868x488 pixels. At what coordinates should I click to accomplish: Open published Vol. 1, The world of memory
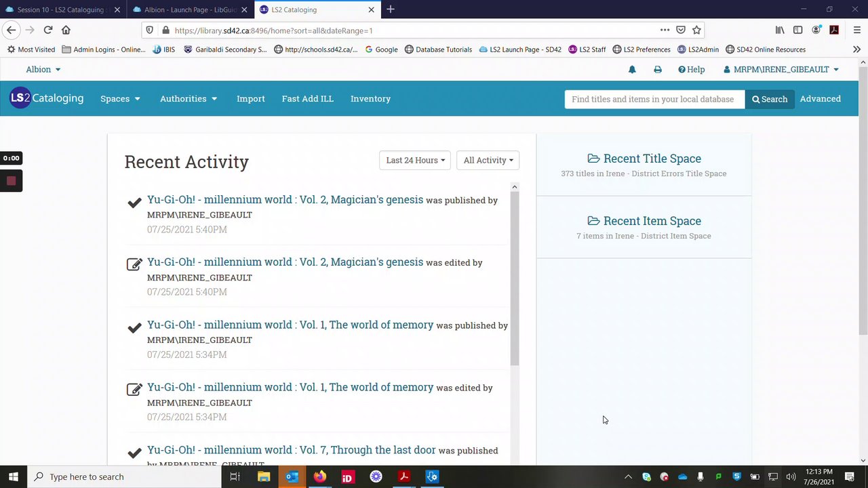290,325
